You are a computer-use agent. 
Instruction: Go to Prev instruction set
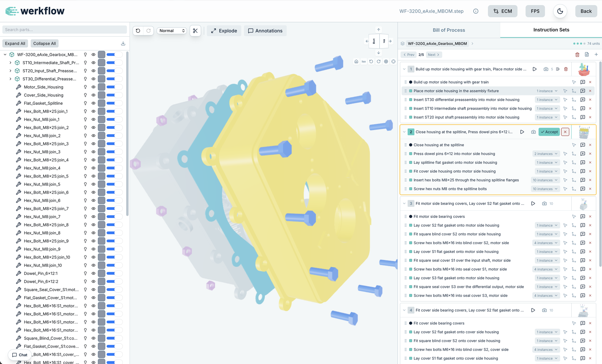pyautogui.click(x=409, y=54)
